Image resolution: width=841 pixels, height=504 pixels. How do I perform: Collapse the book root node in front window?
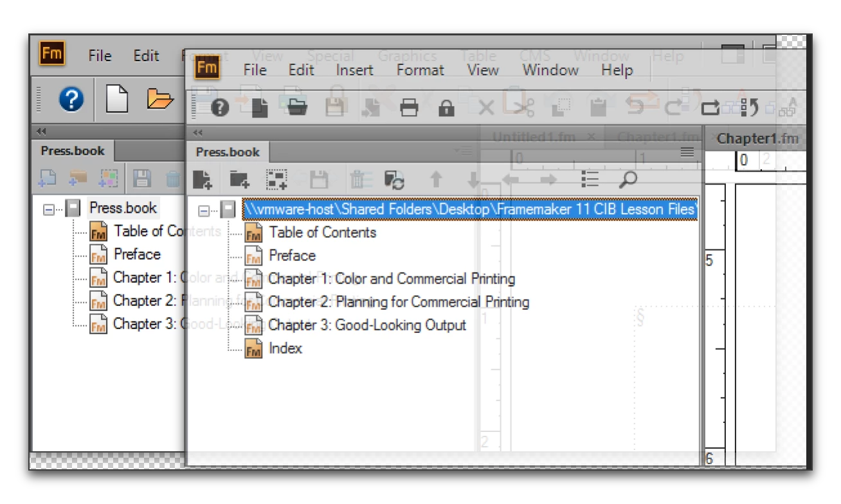pos(204,210)
